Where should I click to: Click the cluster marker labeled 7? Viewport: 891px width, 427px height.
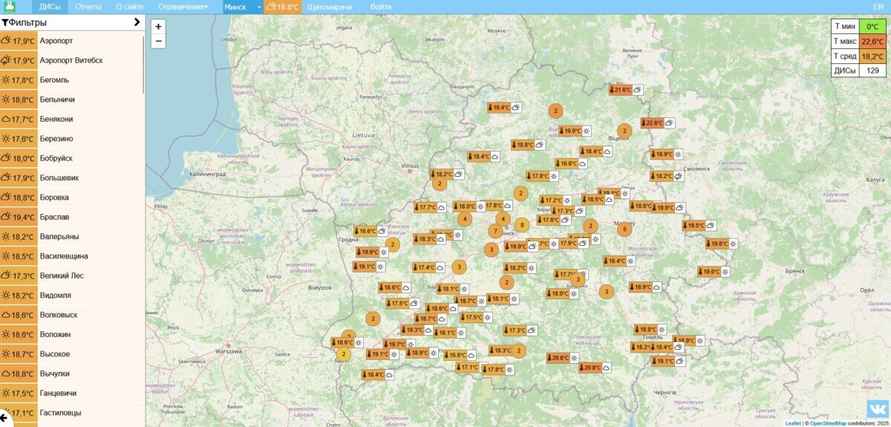[x=495, y=231]
